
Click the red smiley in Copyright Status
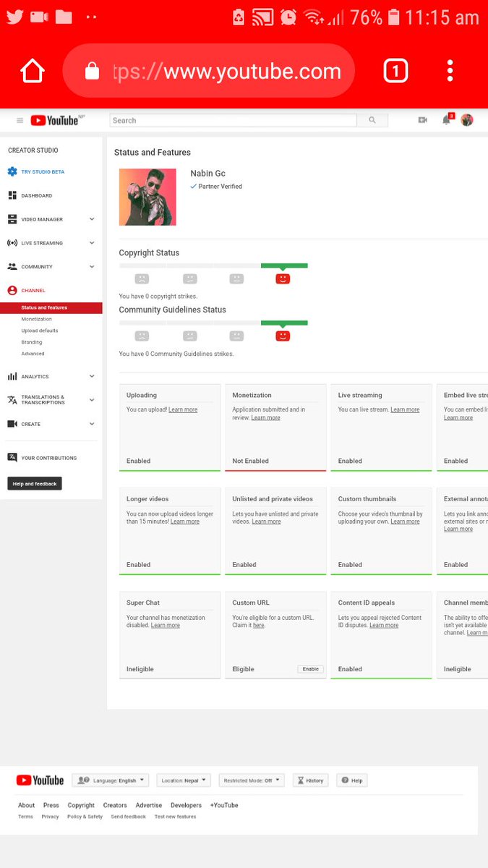283,278
